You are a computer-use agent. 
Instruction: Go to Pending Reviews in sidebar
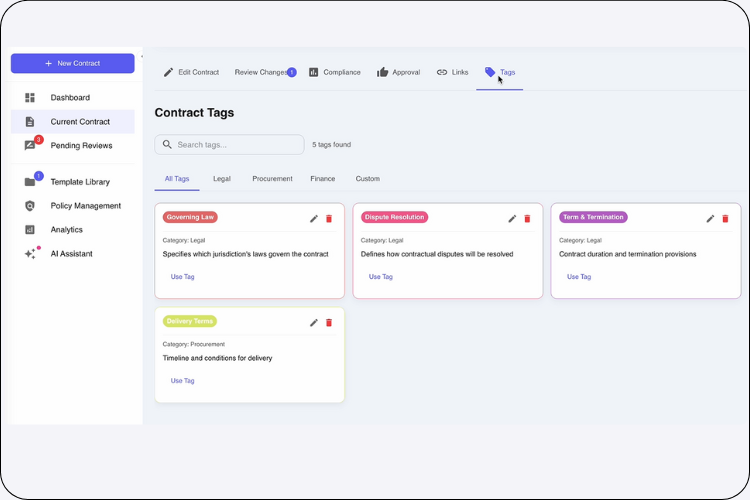pyautogui.click(x=81, y=146)
